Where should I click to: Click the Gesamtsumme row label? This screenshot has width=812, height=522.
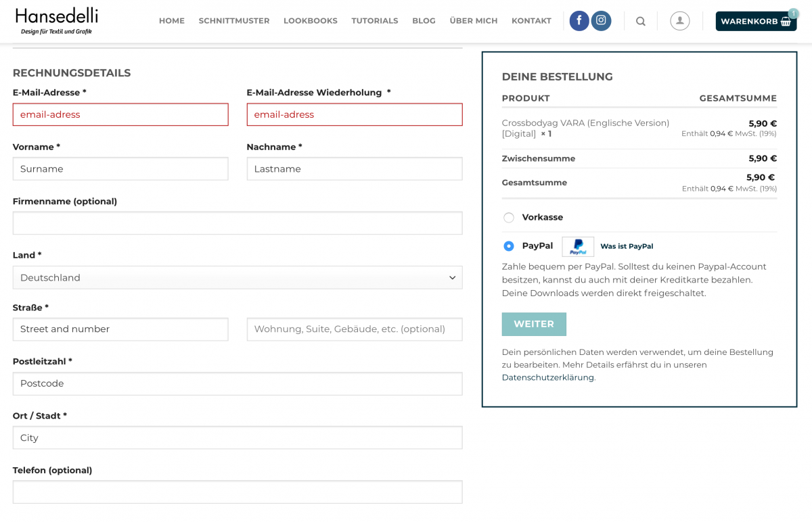pyautogui.click(x=535, y=183)
